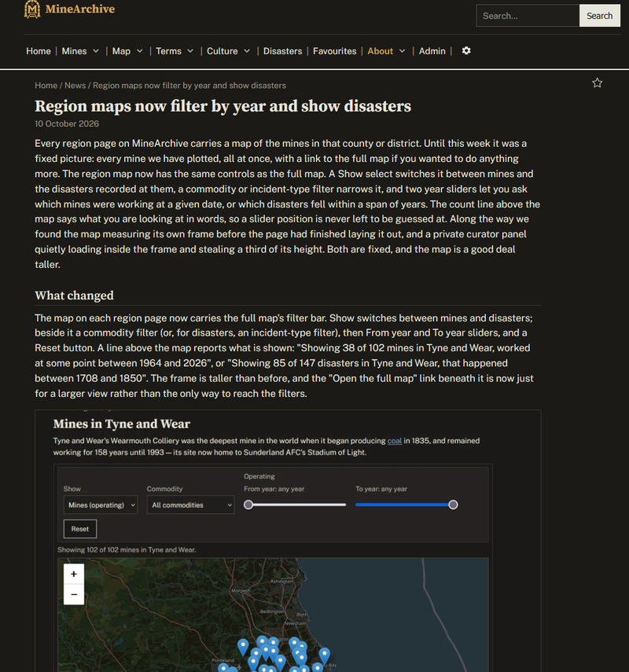Focus the Search input field
This screenshot has height=672, width=629.
click(528, 16)
